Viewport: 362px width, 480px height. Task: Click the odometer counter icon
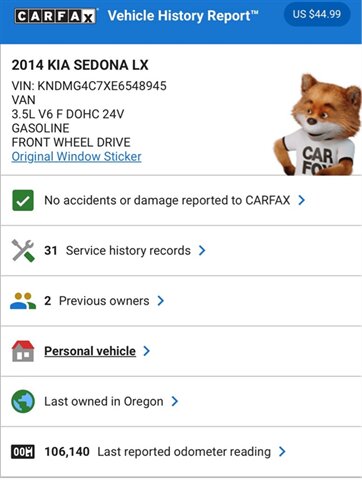pyautogui.click(x=23, y=452)
